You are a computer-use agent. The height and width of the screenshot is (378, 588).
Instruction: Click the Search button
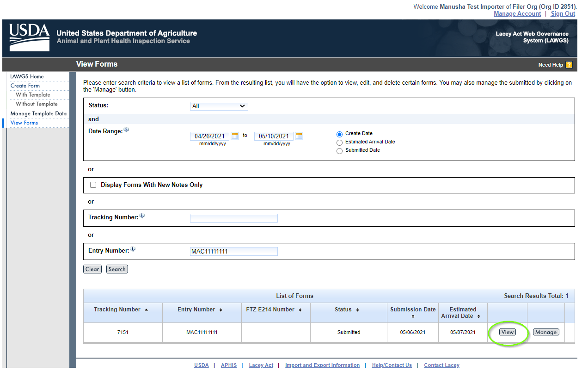tap(117, 269)
